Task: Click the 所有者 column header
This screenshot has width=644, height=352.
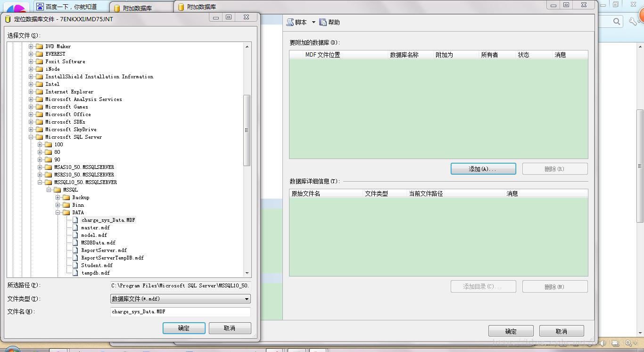Action: [x=497, y=55]
